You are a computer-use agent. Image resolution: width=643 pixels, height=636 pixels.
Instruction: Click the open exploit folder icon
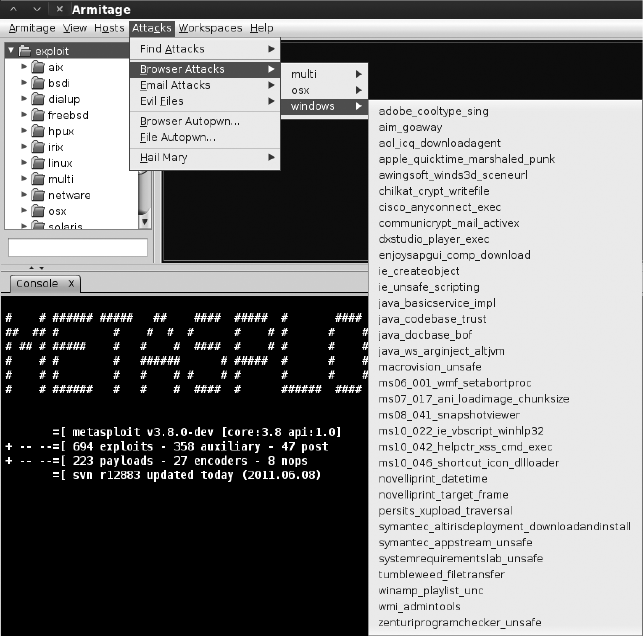tap(25, 51)
